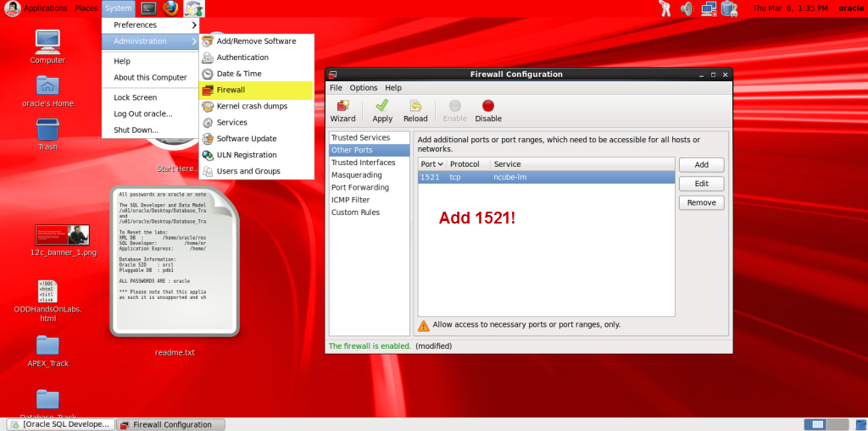Click the Service column header
Image resolution: width=868 pixels, height=431 pixels.
click(x=582, y=163)
